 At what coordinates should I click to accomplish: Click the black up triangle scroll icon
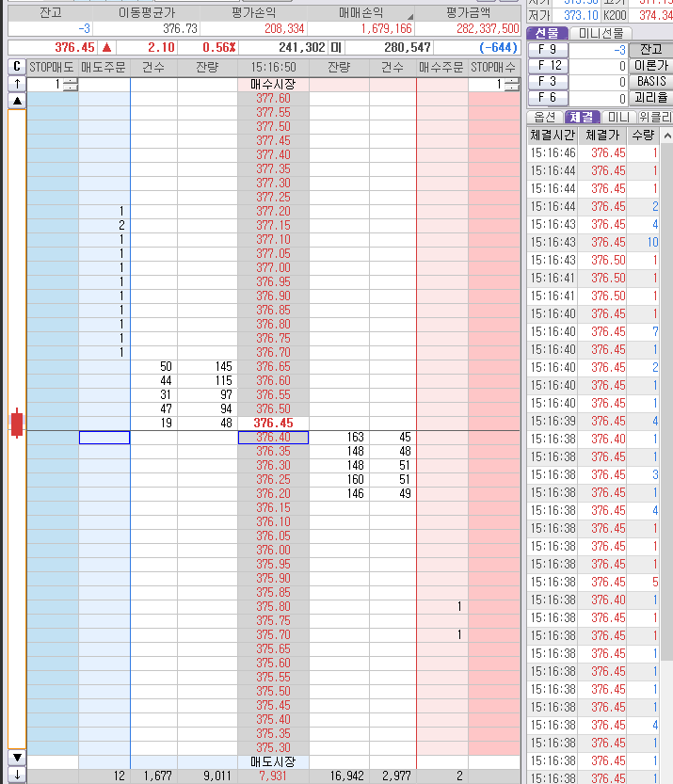click(x=17, y=101)
